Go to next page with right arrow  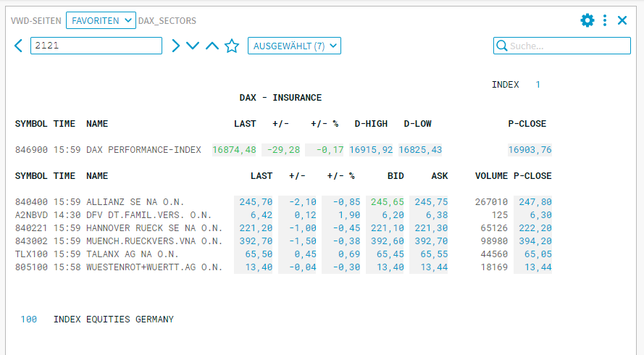point(175,46)
